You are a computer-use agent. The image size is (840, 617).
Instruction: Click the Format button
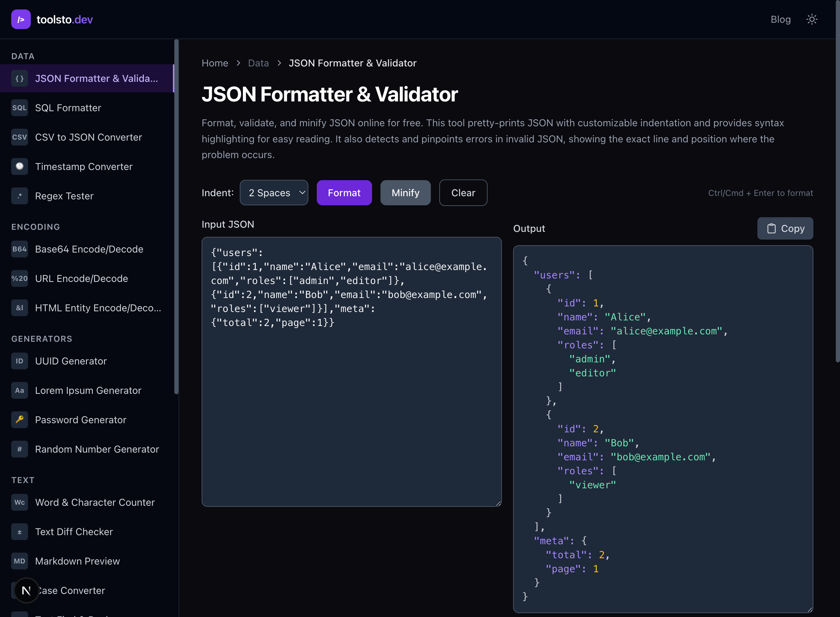point(344,193)
